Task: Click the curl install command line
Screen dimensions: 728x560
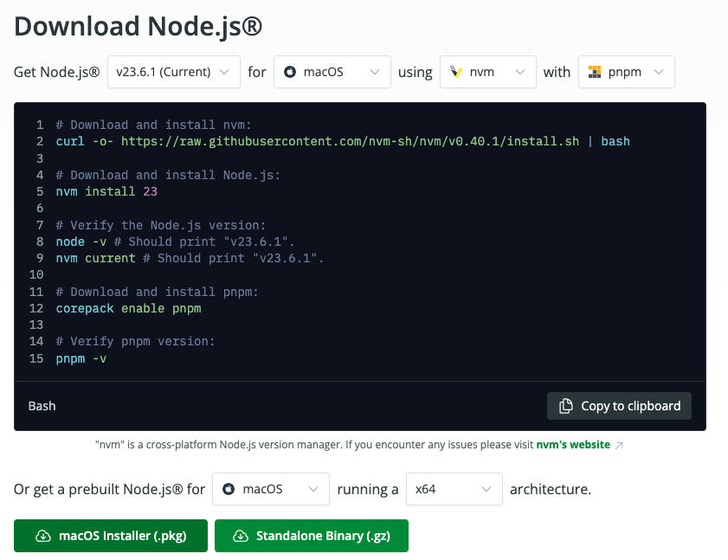Action: 342,141
